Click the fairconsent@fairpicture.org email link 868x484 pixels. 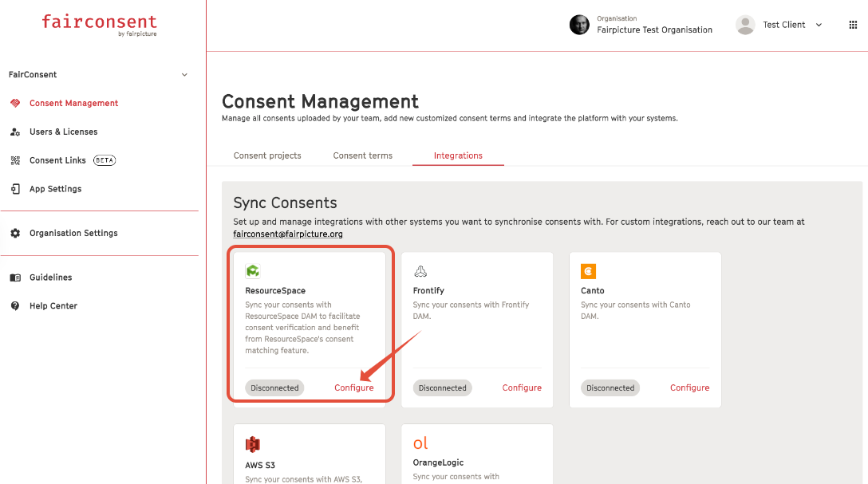point(288,234)
